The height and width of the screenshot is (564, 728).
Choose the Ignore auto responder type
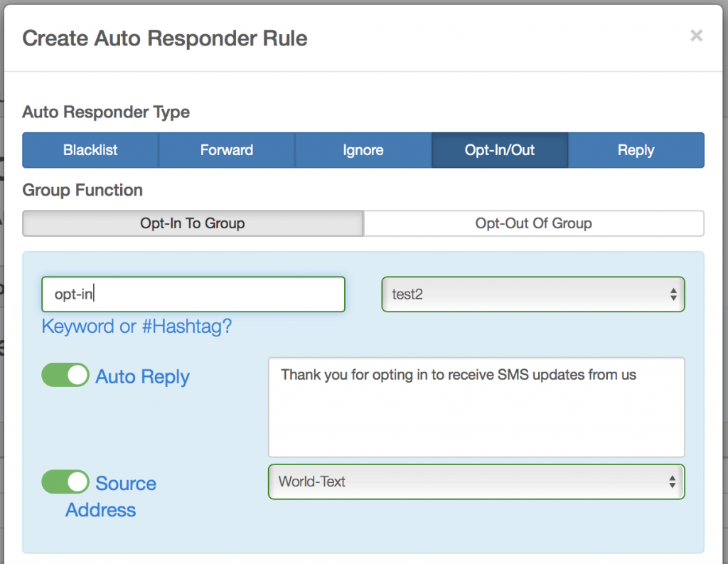[x=363, y=150]
